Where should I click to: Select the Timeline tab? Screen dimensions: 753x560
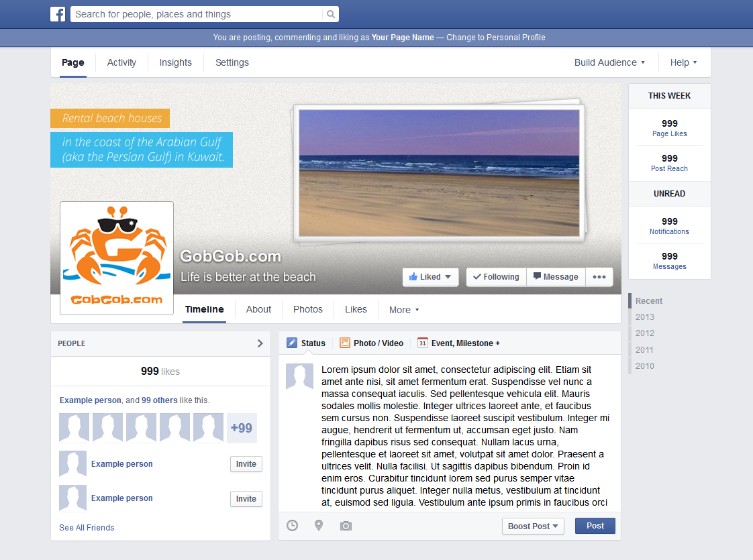pos(205,310)
